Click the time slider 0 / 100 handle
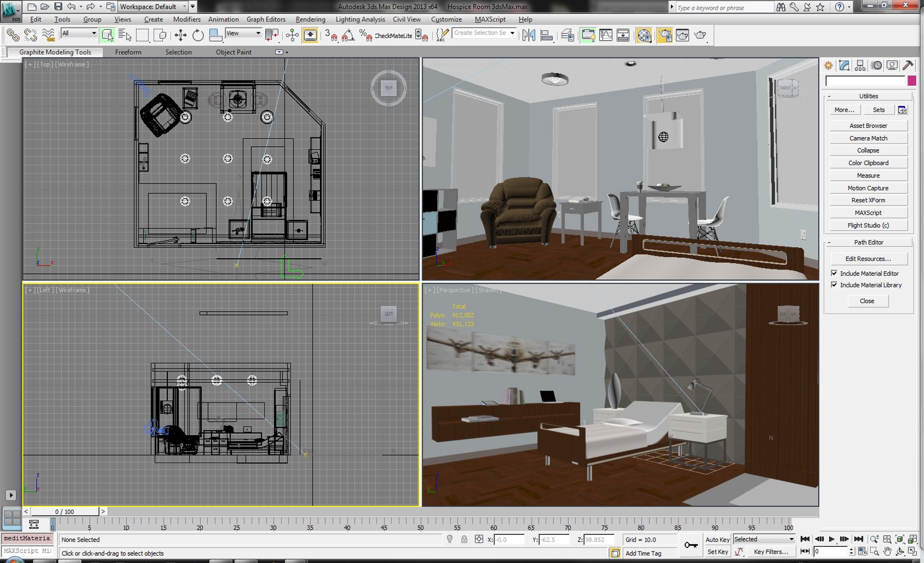The image size is (924, 563). click(65, 511)
